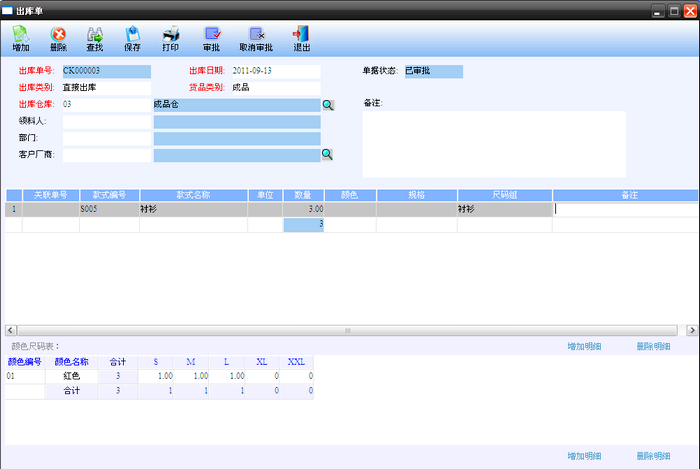
Task: Open warehouse lookup magnifier next to 成品仓
Action: click(327, 104)
